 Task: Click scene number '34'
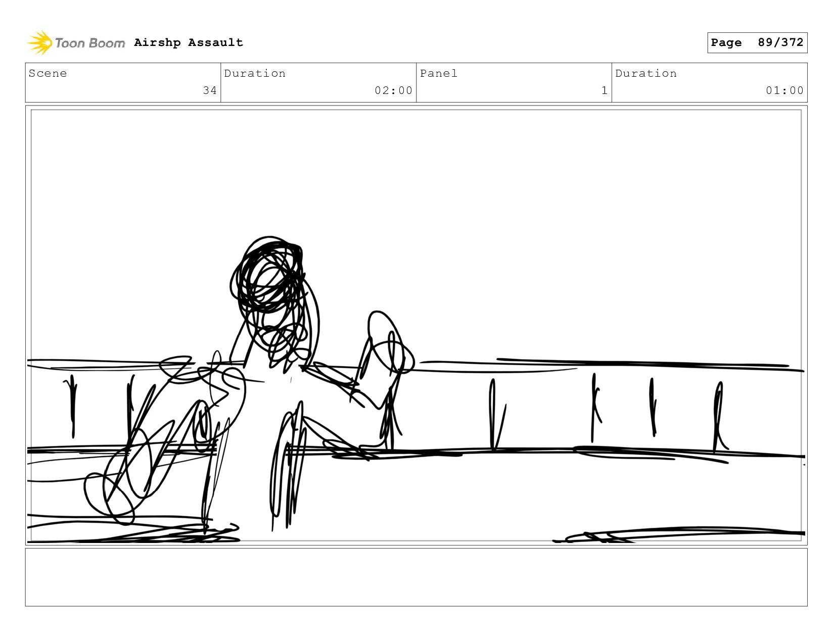[x=210, y=90]
